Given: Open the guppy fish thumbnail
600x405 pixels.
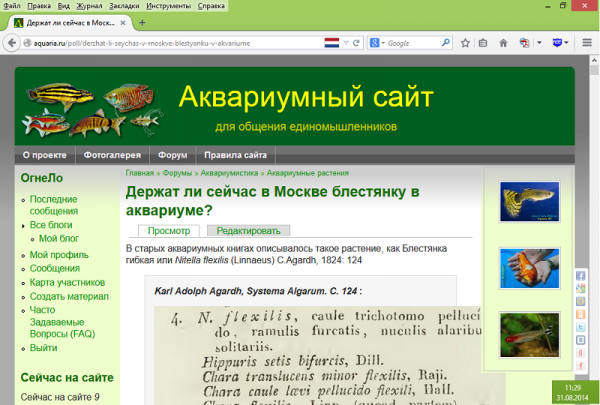Looking at the screenshot, I should pos(530,201).
